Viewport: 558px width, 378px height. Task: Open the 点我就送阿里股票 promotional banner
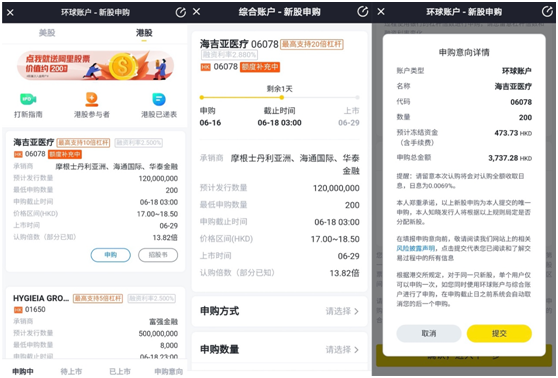tap(95, 65)
